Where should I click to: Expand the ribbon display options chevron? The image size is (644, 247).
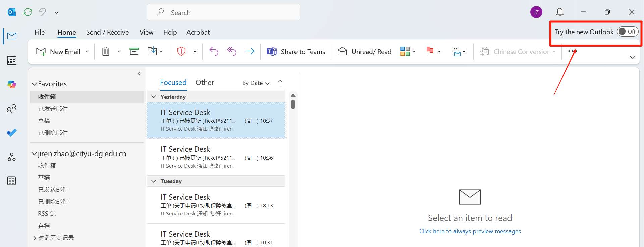pos(632,57)
